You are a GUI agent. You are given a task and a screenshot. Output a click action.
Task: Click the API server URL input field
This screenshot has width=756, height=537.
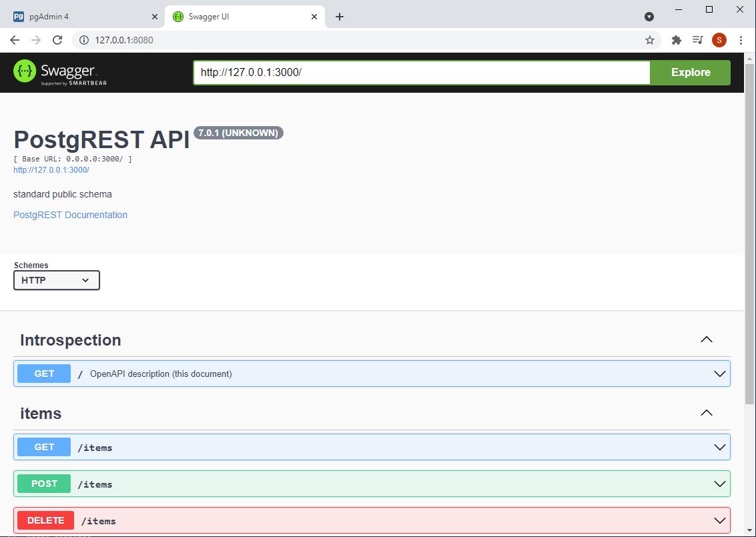tap(420, 72)
